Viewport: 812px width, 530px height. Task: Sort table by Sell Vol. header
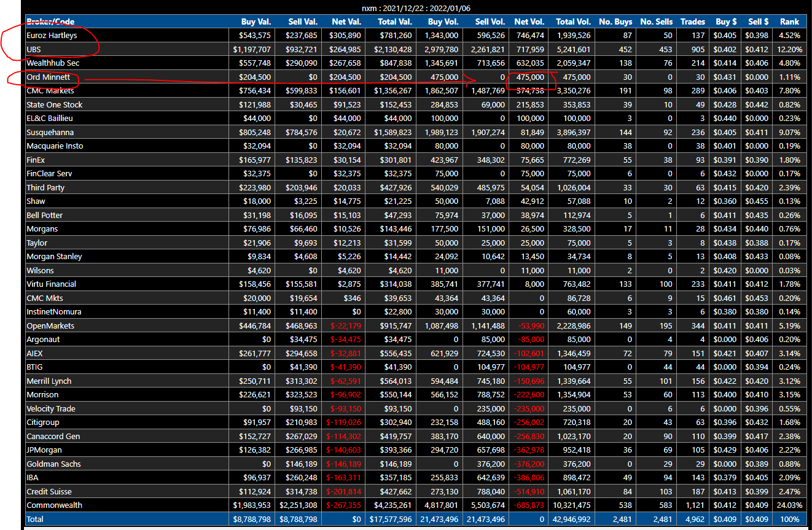(x=491, y=21)
